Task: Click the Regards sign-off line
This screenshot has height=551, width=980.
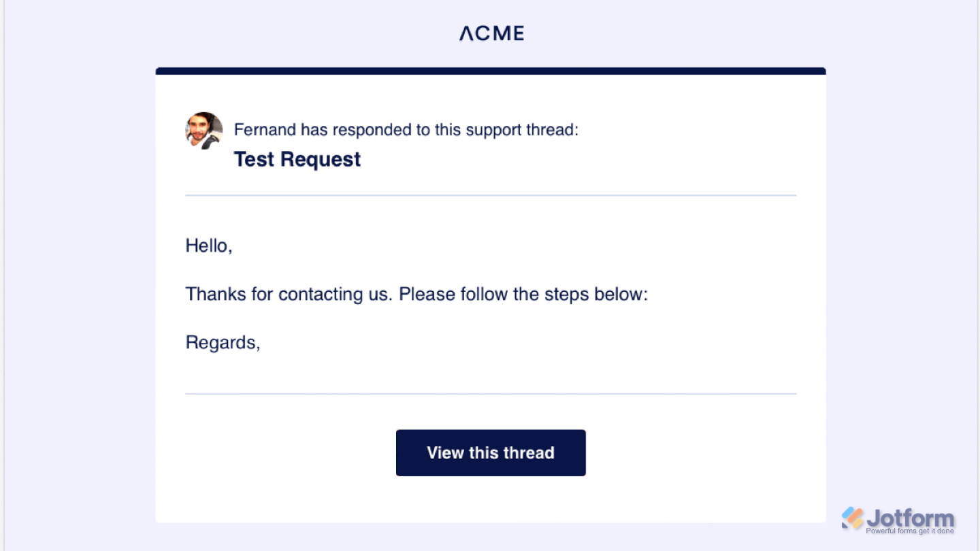Action: 223,342
